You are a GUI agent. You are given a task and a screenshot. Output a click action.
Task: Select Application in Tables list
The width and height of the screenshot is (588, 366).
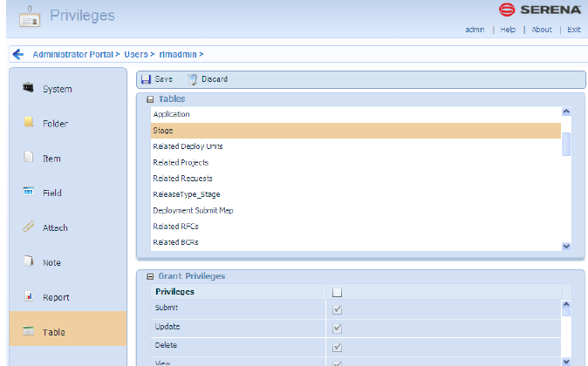point(356,114)
